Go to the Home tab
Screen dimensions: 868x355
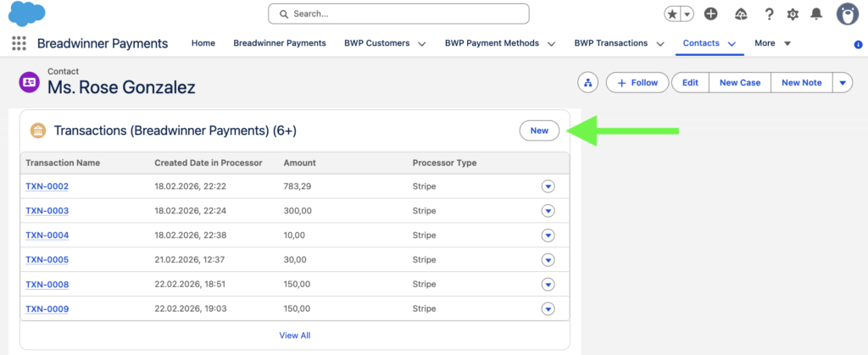203,43
